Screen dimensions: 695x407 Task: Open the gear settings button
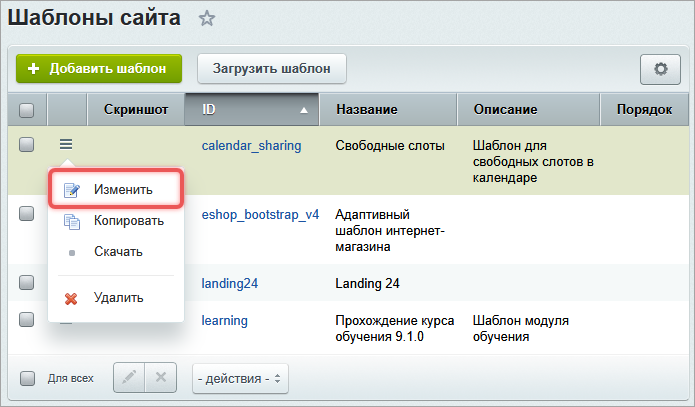660,69
